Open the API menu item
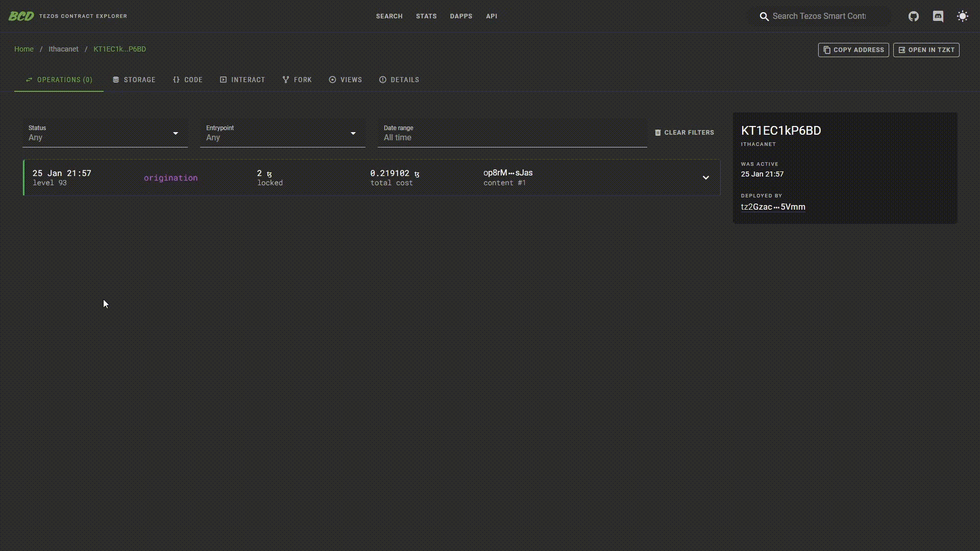This screenshot has width=980, height=551. click(492, 16)
